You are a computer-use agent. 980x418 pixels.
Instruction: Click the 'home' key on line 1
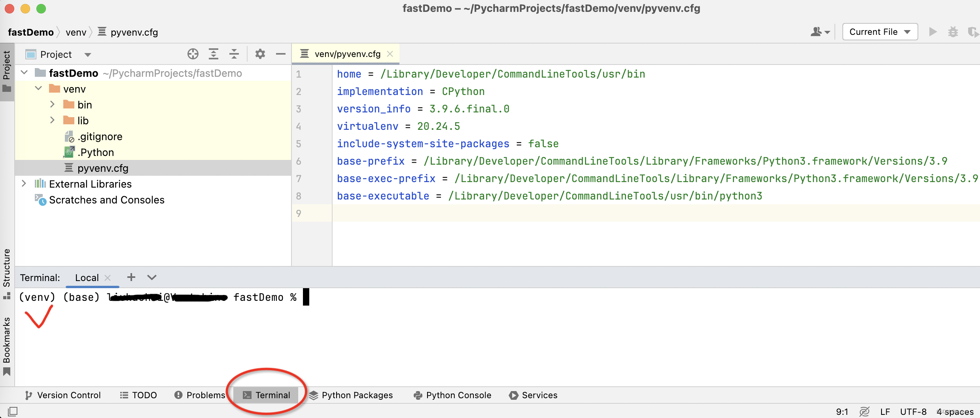[349, 74]
